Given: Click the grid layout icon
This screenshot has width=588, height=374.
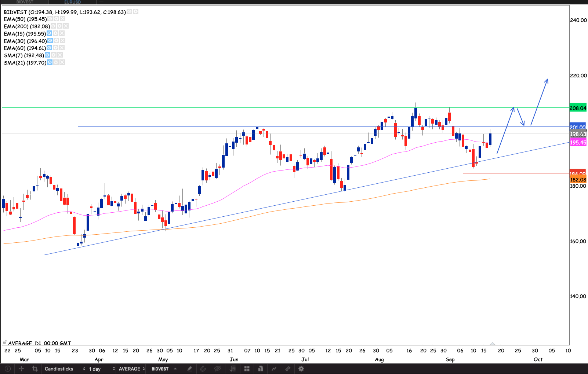Looking at the screenshot, I should coord(247,369).
